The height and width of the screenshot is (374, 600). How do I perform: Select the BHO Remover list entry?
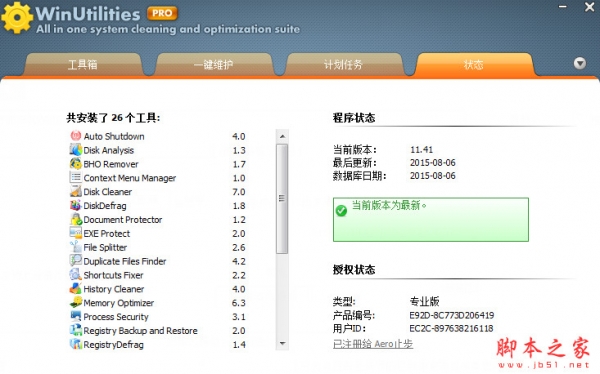click(x=111, y=164)
